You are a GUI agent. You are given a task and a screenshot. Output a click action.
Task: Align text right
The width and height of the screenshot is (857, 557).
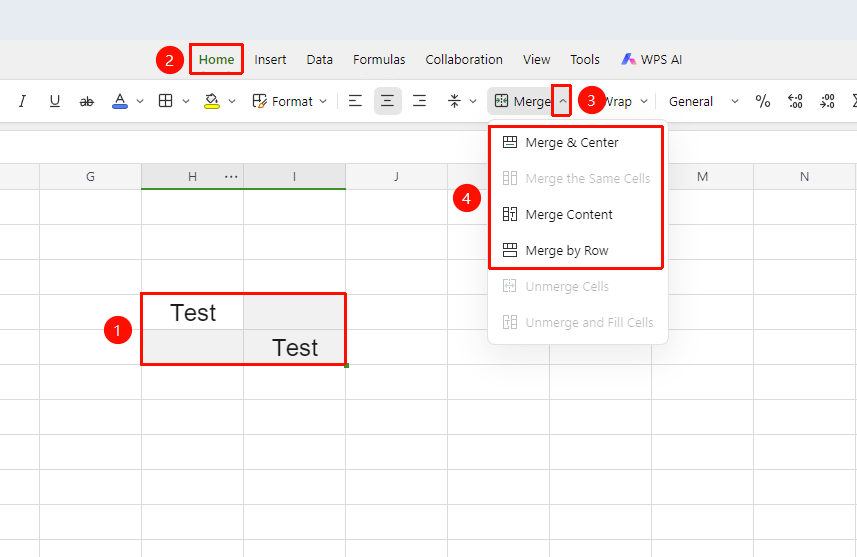419,101
